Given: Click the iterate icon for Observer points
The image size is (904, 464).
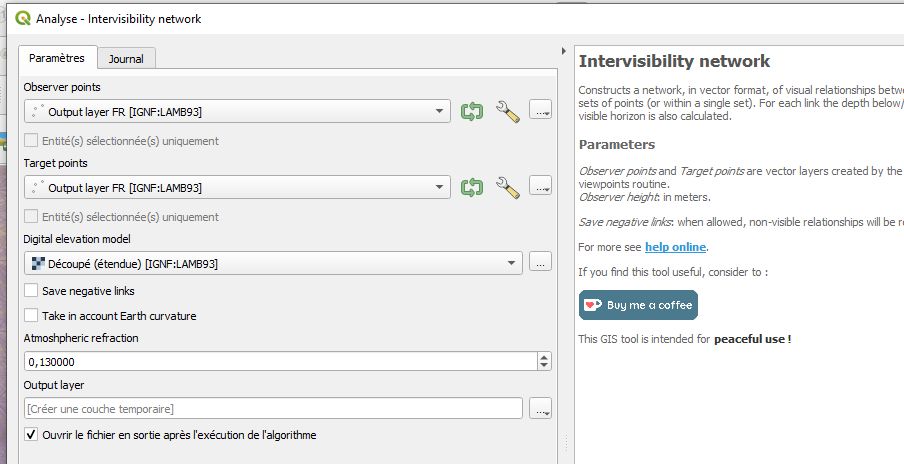Looking at the screenshot, I should pyautogui.click(x=472, y=111).
